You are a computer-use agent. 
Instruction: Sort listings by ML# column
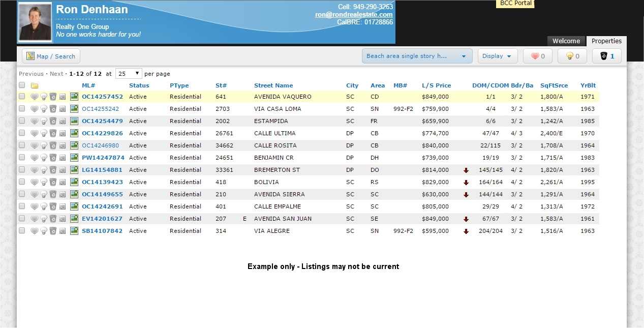[x=88, y=85]
